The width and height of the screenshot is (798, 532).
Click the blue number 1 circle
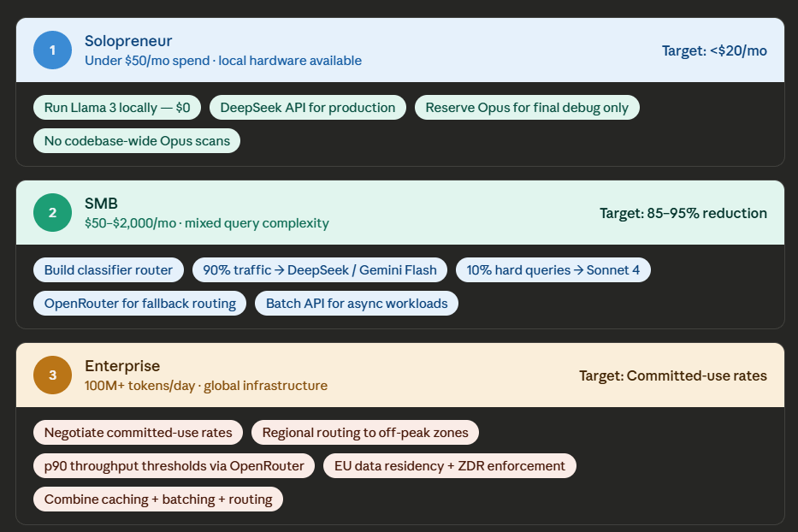pos(52,50)
